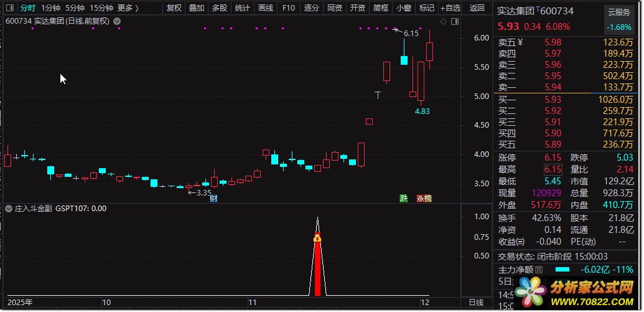Switch to the 分时 intraday view
This screenshot has height=312, width=644.
pos(28,8)
